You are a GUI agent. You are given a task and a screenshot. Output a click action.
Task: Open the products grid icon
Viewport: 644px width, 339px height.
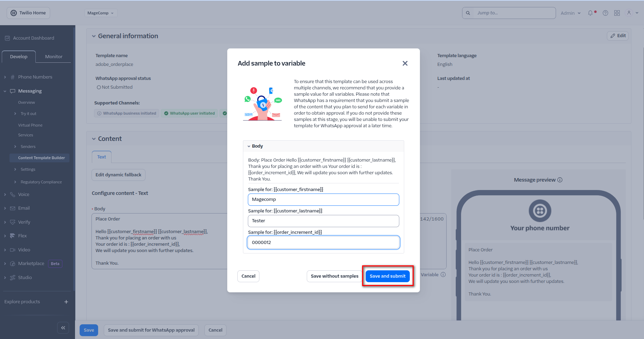617,13
